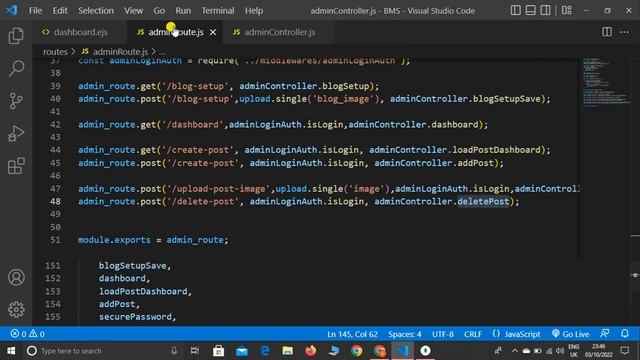This screenshot has height=360, width=640.
Task: Open the Selection menu
Action: pyautogui.click(x=96, y=11)
